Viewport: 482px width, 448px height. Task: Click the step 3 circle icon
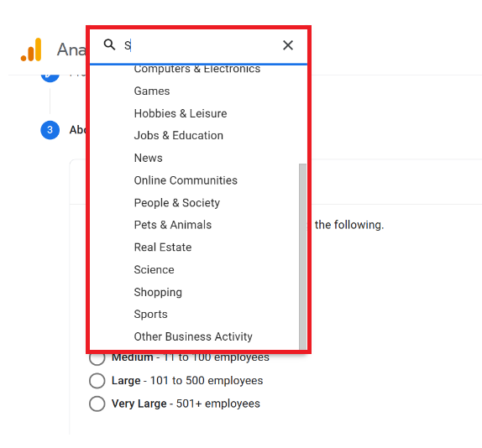click(50, 130)
